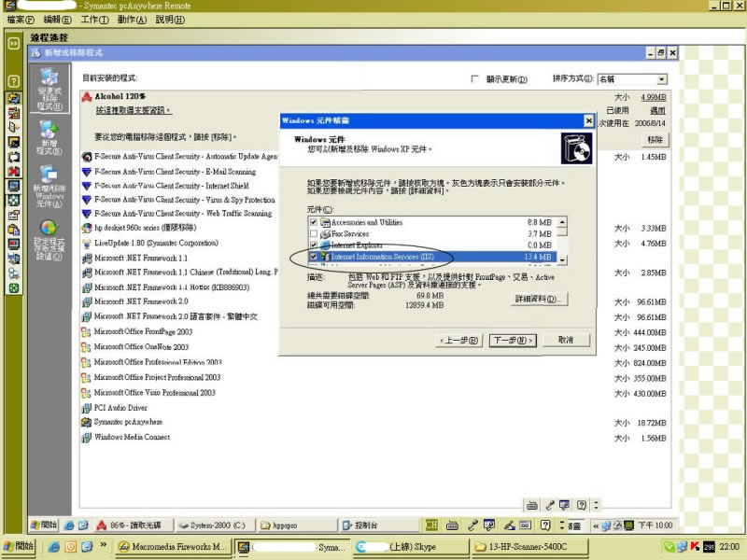The width and height of the screenshot is (747, 560).
Task: Toggle the Internet Information Services (IIS) checkbox
Action: coord(314,257)
